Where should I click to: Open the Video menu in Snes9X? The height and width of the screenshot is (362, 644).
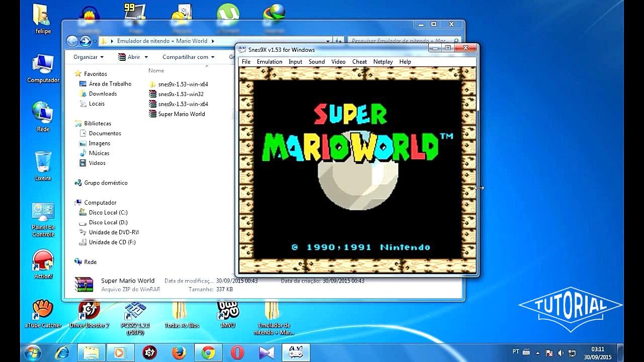[338, 62]
